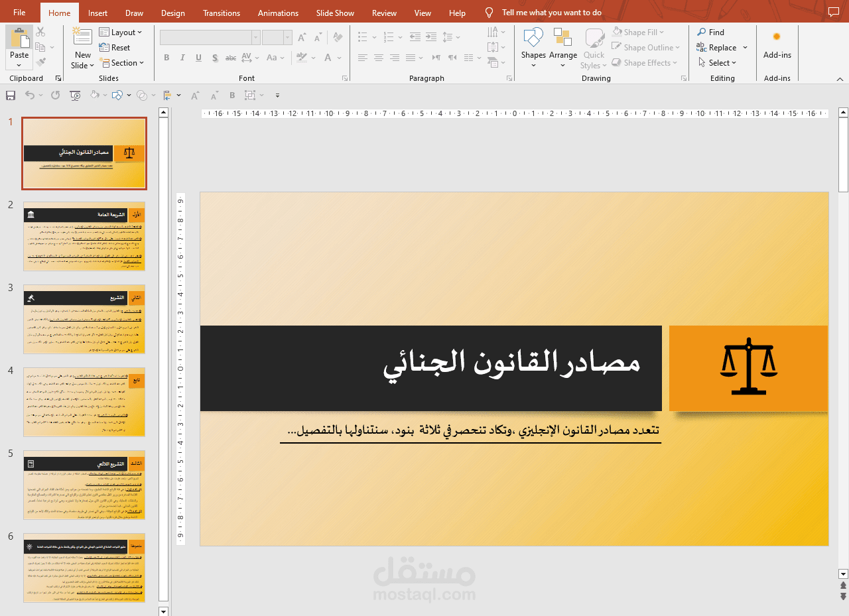Screen dimensions: 849x616
Task: Open the font name combo box arrow
Action: point(255,38)
